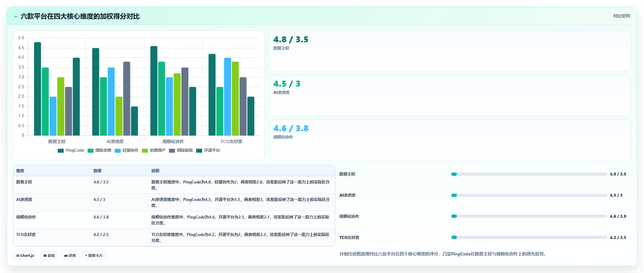Click the gray 国际新锐 bar in AI渗透度 group
This screenshot has height=273, width=644.
click(127, 98)
